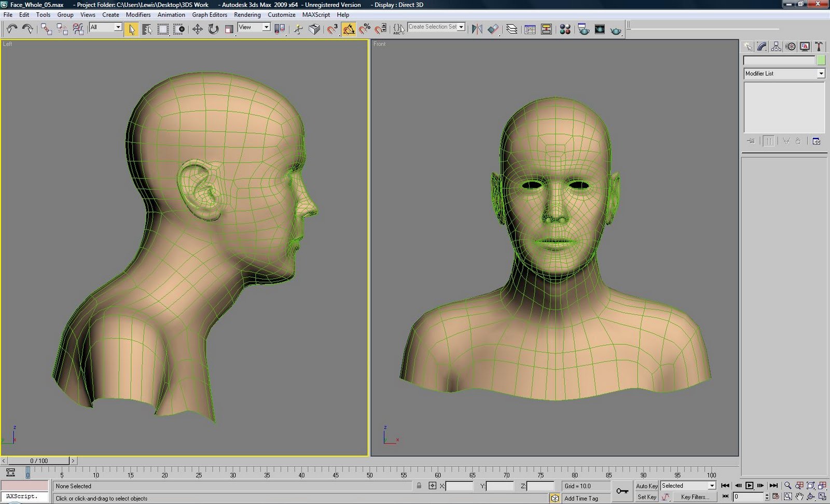Viewport: 830px width, 504px height.
Task: Click the Mirror tool icon
Action: click(477, 29)
